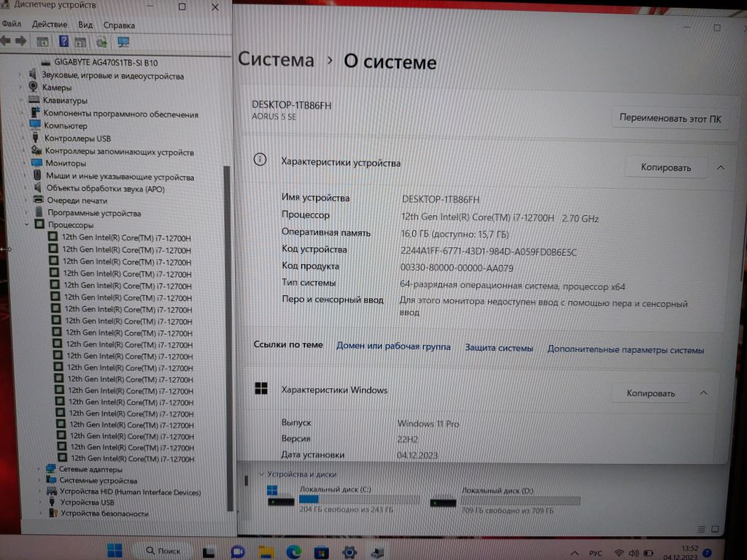Image resolution: width=747 pixels, height=560 pixels.
Task: Click the Windows Start button
Action: pos(115,551)
